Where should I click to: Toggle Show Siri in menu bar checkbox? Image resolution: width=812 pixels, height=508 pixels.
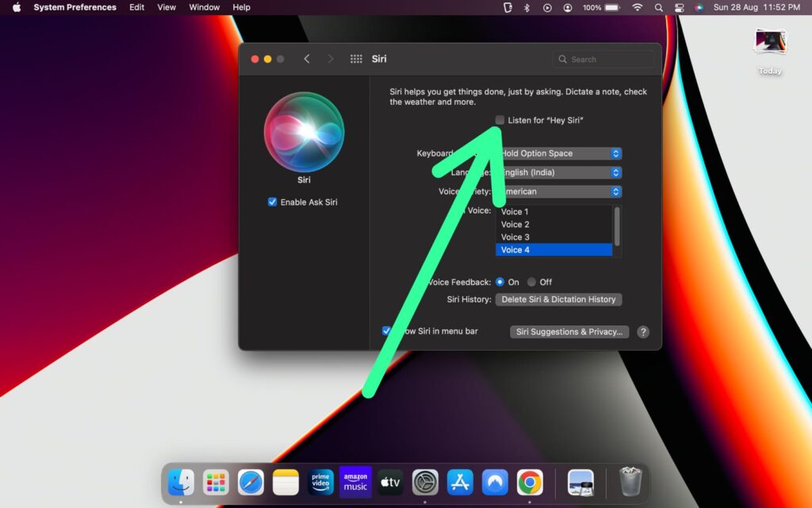(x=386, y=331)
